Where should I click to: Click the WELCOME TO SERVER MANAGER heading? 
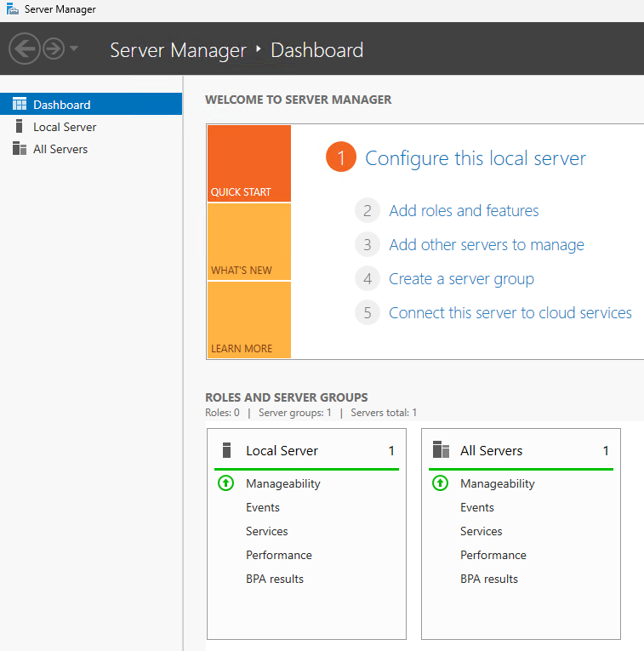(299, 100)
